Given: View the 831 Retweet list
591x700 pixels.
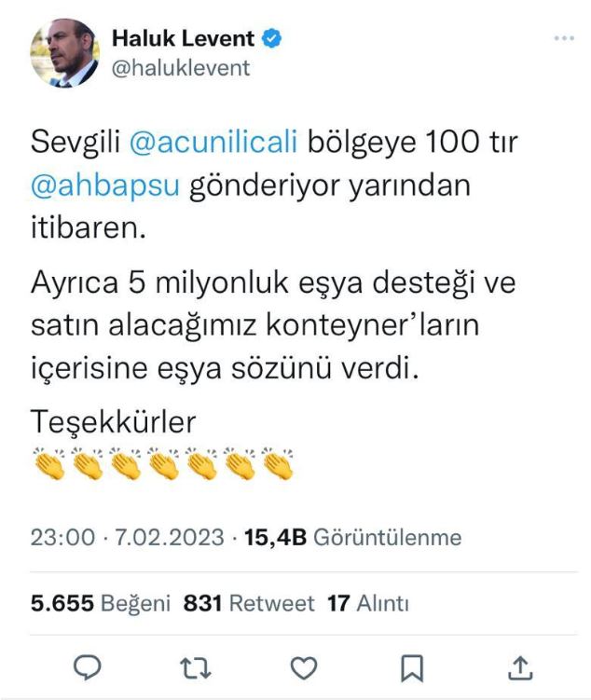Looking at the screenshot, I should click(249, 603).
